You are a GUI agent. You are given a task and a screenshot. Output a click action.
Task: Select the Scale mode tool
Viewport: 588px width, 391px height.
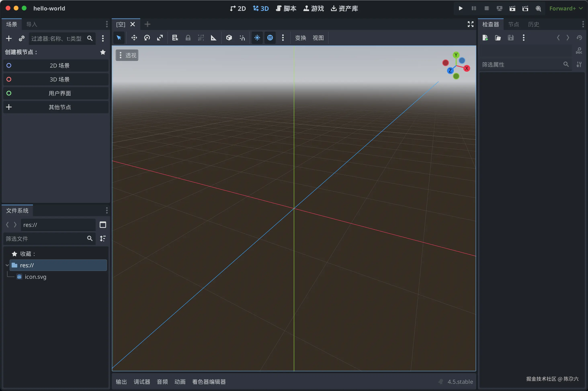coord(160,38)
